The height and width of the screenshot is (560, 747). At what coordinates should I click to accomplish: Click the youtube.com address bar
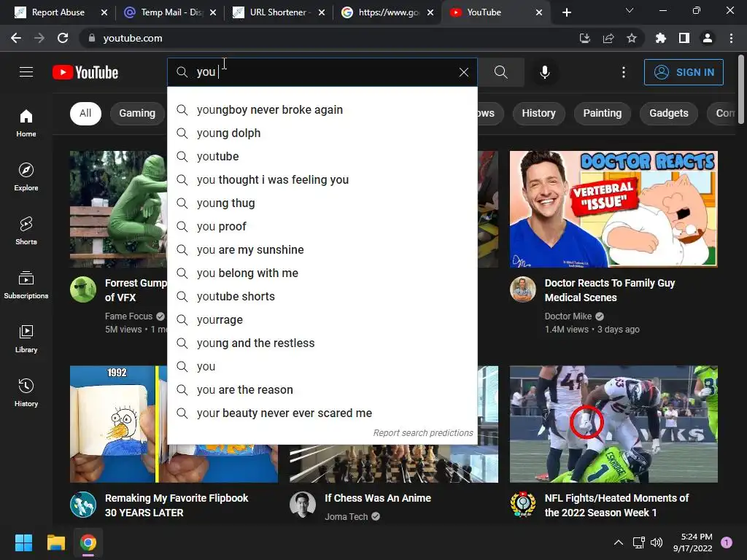coord(329,38)
